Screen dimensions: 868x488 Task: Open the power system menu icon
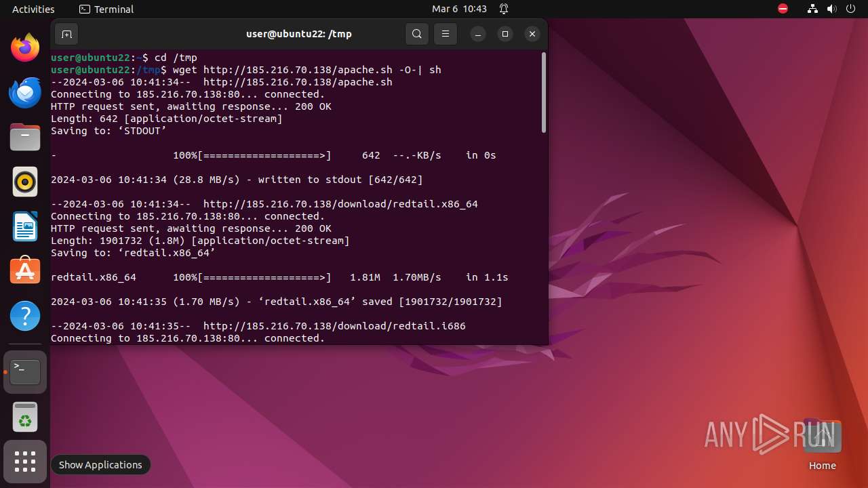click(x=850, y=9)
